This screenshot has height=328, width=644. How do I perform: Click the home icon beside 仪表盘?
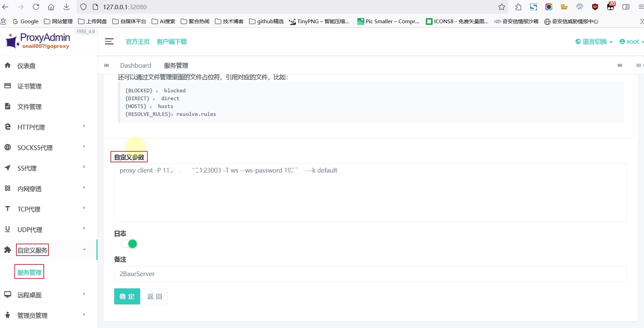tap(8, 65)
